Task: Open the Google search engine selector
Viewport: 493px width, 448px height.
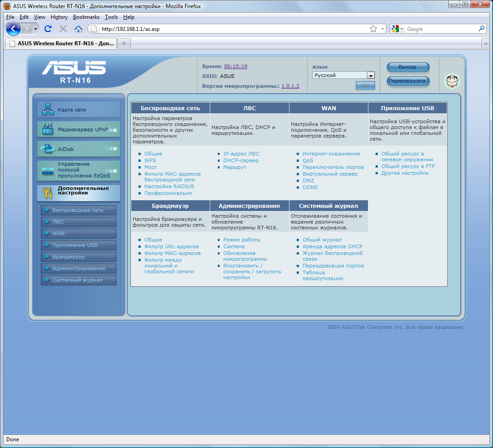Action: (398, 29)
